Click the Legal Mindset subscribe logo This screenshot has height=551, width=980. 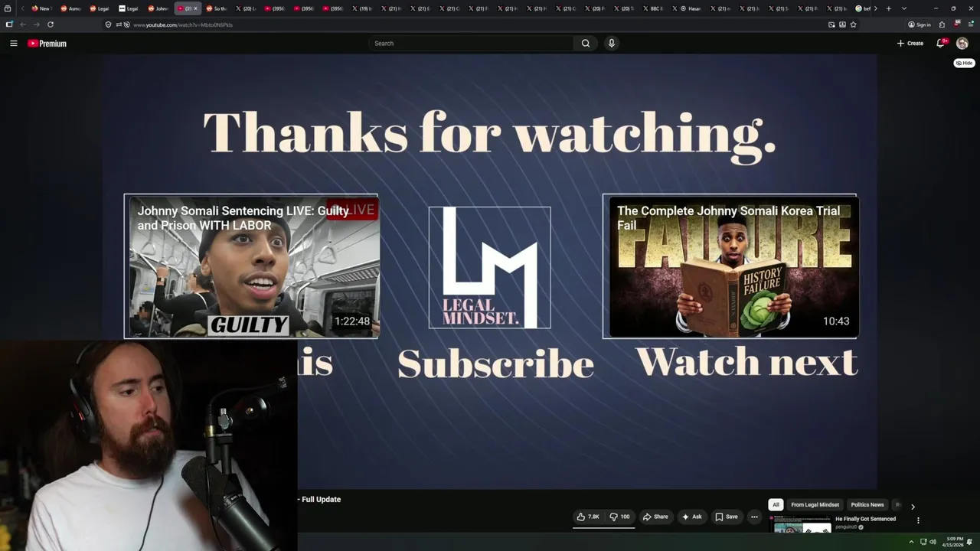(x=489, y=267)
